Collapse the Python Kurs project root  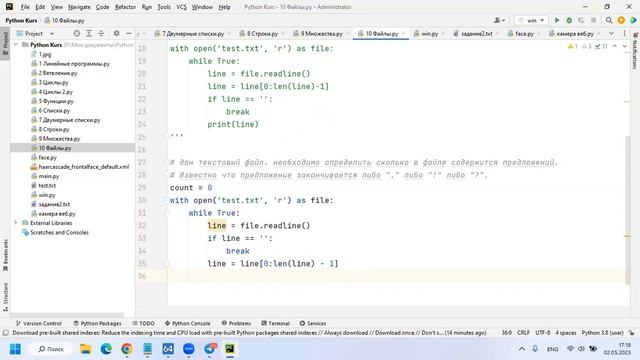pos(16,44)
